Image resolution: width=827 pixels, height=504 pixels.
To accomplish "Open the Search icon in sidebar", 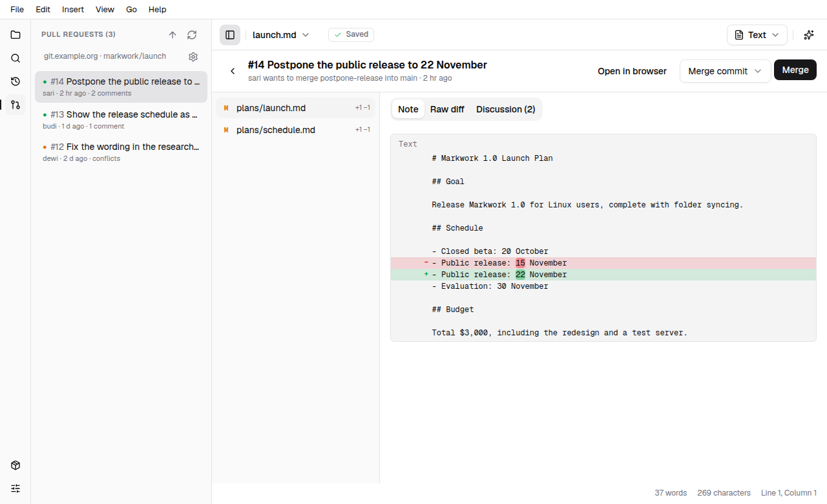I will pyautogui.click(x=16, y=58).
